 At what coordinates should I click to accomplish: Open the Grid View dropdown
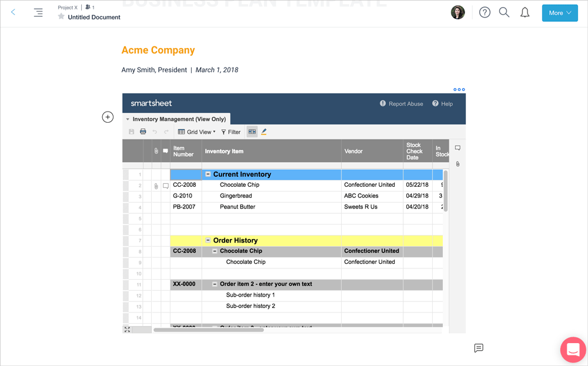pos(196,132)
